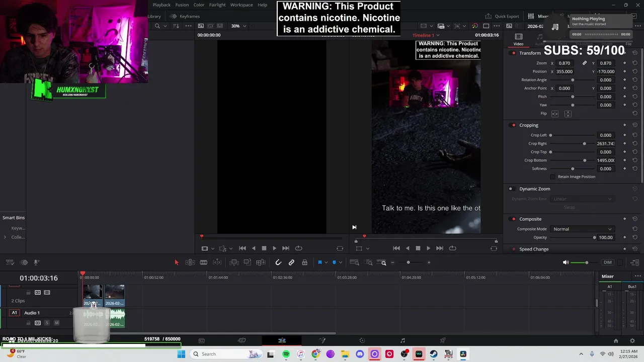Stop the source viewer playback
The image size is (644, 362).
tap(264, 248)
